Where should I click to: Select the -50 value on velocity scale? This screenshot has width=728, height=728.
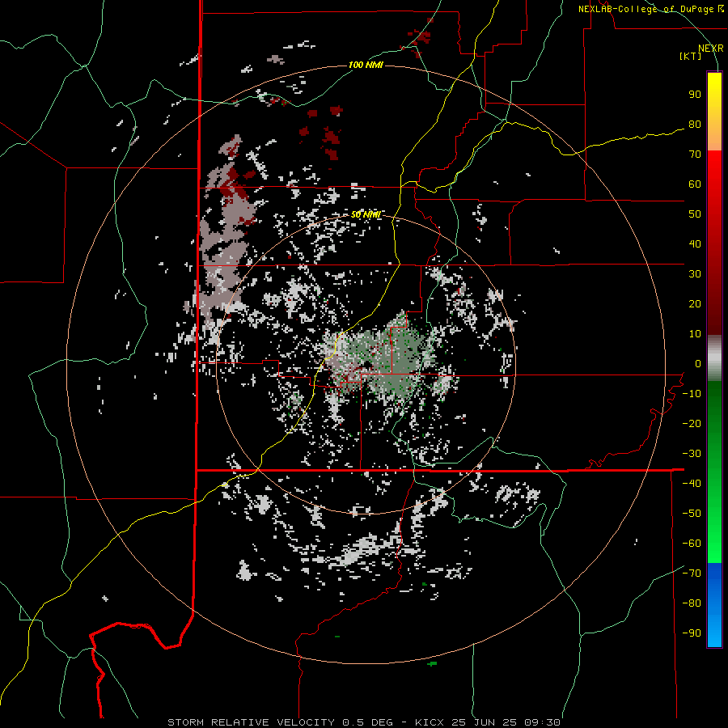(692, 514)
